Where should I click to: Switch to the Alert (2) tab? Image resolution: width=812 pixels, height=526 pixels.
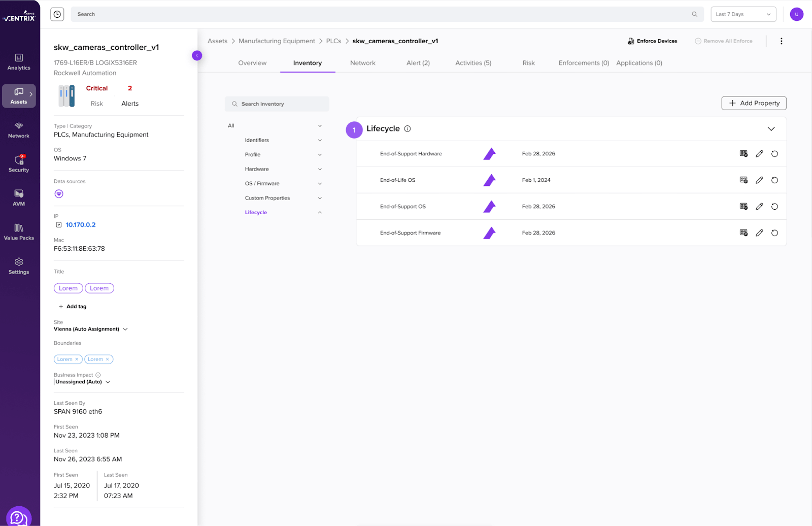click(x=418, y=63)
